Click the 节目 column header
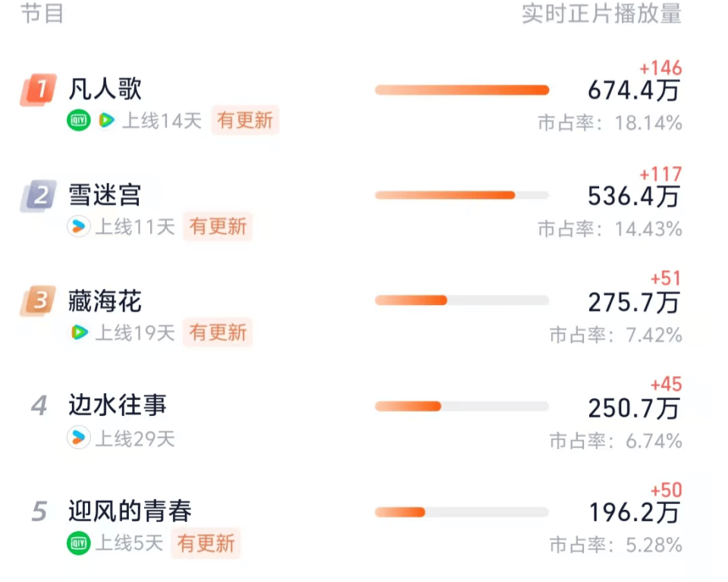Screen dimensions: 728x582 point(42,14)
